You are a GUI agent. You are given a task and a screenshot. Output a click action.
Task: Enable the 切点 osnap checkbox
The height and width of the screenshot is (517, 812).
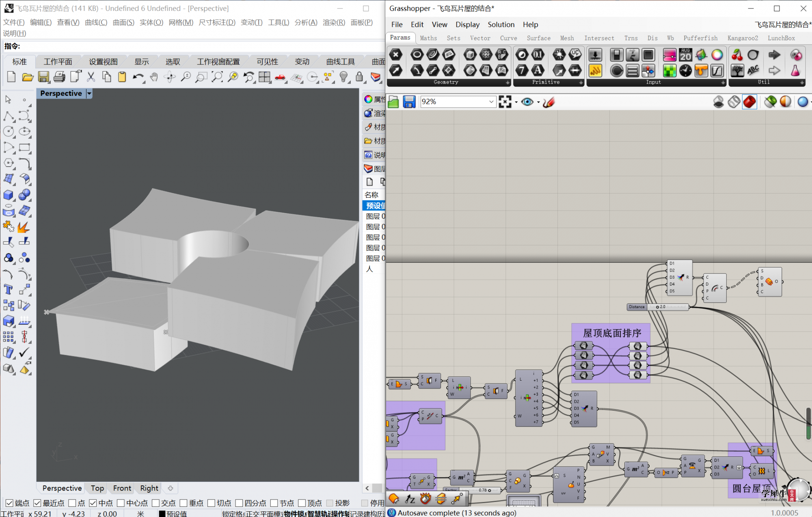click(211, 503)
